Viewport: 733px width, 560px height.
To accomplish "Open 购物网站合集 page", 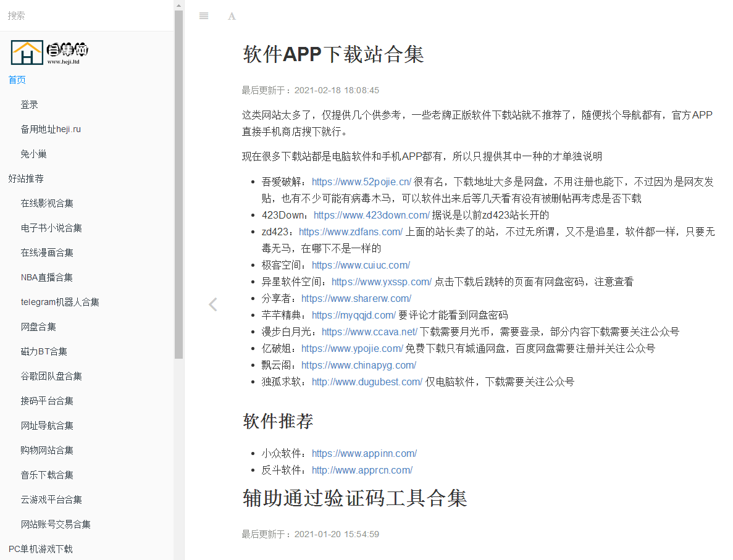I will click(47, 451).
